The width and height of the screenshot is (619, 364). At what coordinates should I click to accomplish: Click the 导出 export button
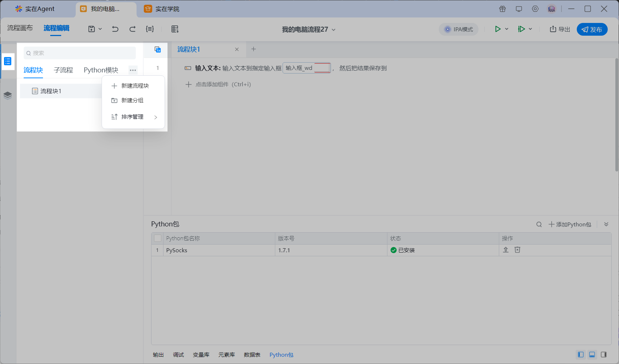click(560, 29)
